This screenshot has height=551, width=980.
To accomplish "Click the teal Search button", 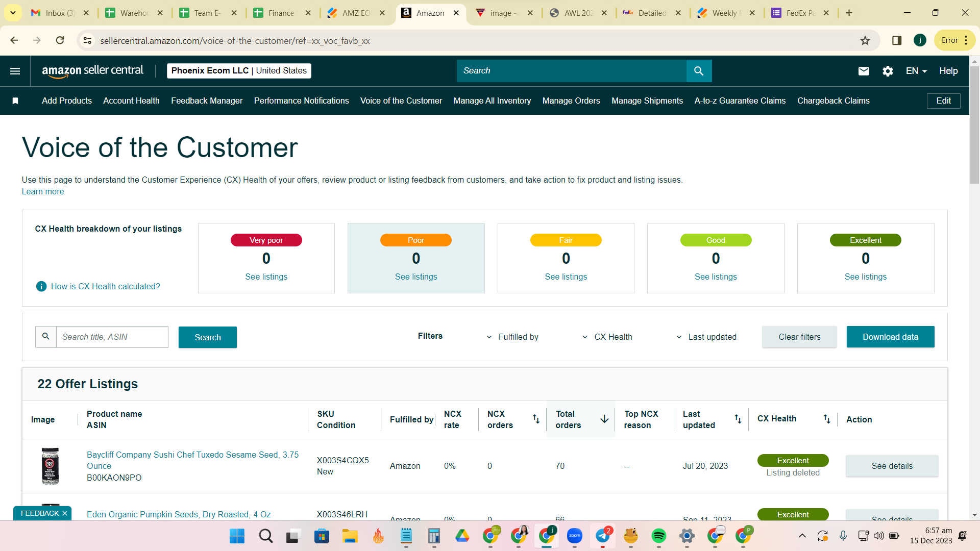I will point(208,337).
